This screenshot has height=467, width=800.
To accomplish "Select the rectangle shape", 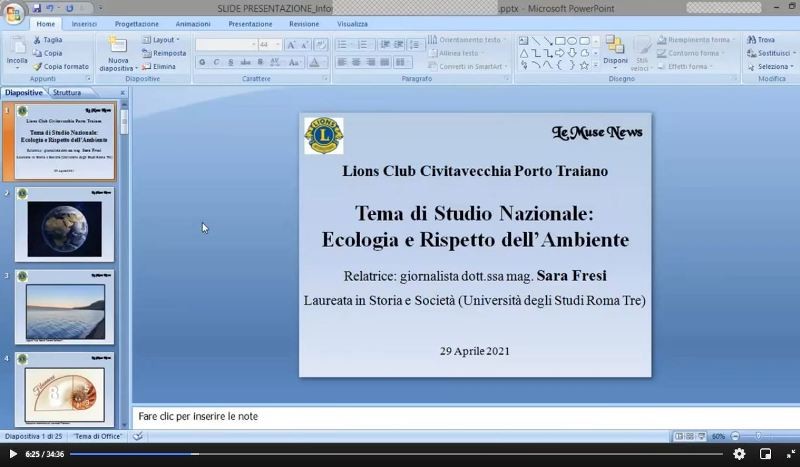I will pos(560,41).
